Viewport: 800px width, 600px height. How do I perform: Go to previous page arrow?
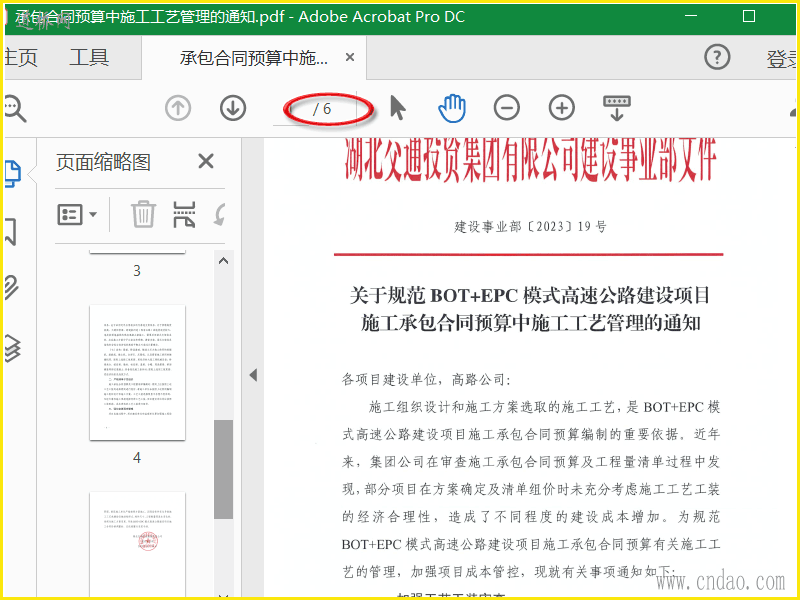[x=178, y=108]
